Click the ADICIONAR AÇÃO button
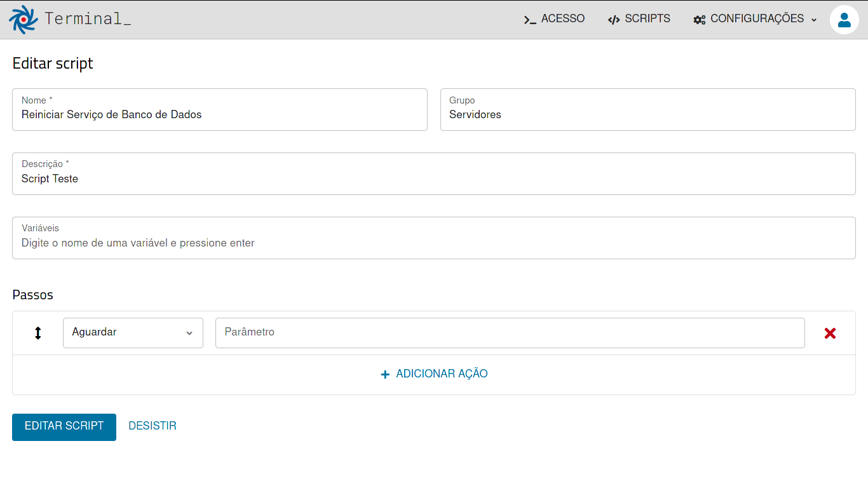Image resolution: width=868 pixels, height=488 pixels. [434, 374]
